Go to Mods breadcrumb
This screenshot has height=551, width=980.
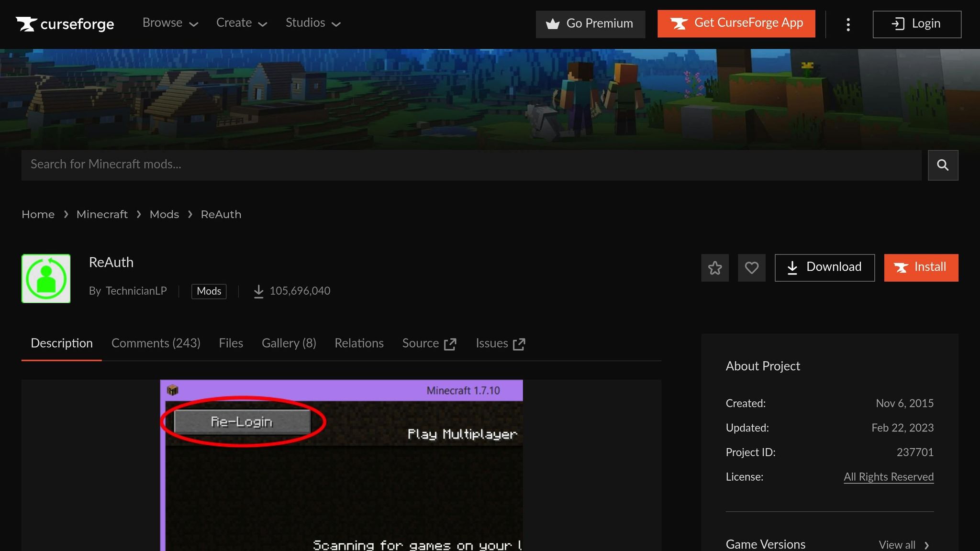(164, 214)
